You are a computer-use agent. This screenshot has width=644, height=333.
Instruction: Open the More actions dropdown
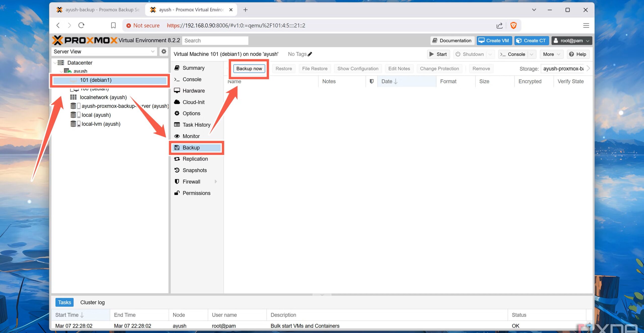[x=551, y=54]
